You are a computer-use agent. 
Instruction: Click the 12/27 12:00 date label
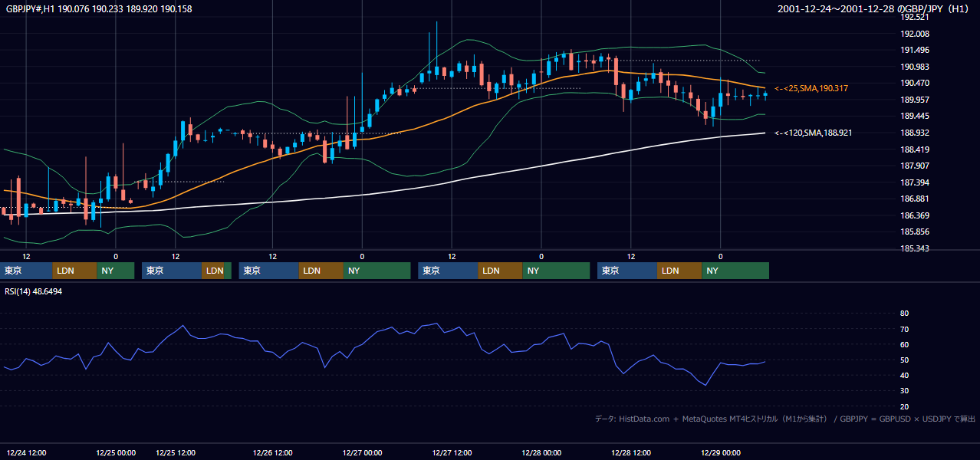pyautogui.click(x=452, y=453)
